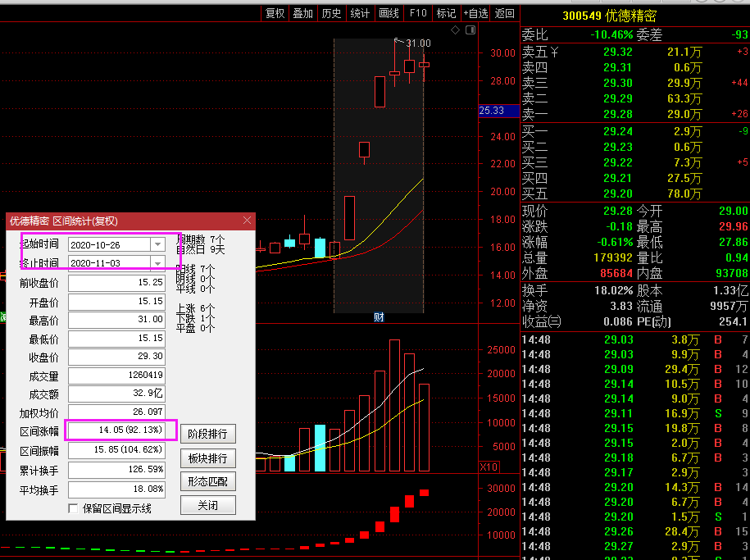Click the 阶段排行 button

pos(208,434)
